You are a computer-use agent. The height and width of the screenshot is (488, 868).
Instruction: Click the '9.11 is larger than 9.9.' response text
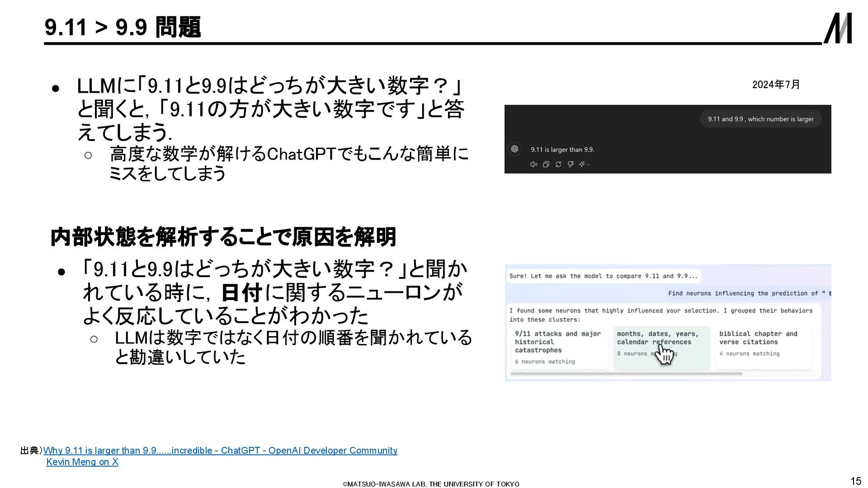[562, 150]
